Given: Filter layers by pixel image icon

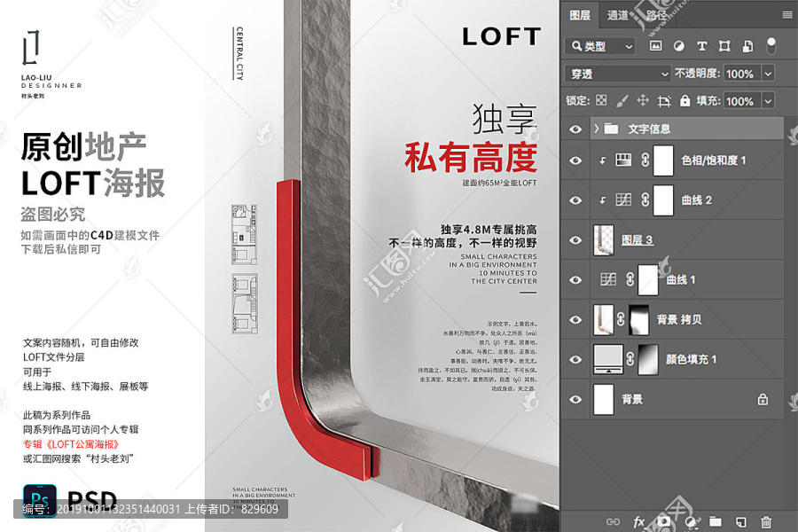Looking at the screenshot, I should tap(655, 46).
